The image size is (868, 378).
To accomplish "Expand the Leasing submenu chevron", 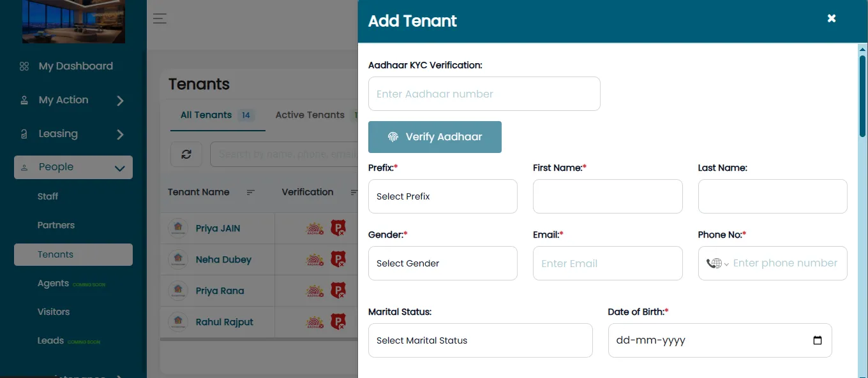I will (x=120, y=134).
